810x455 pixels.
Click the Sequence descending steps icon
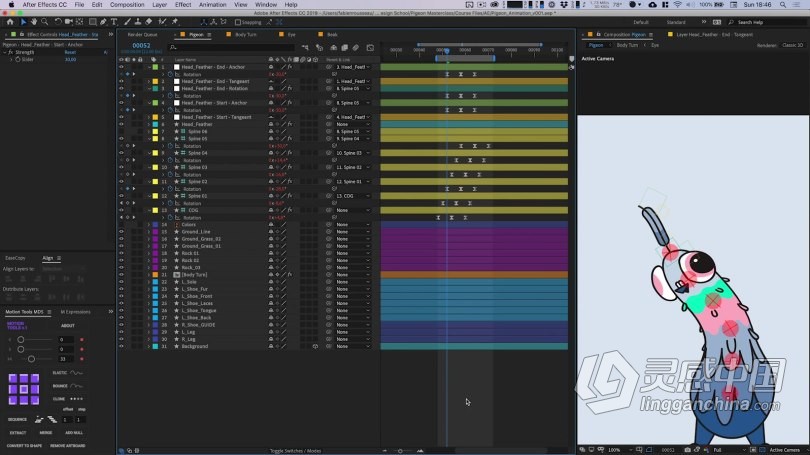(x=52, y=419)
